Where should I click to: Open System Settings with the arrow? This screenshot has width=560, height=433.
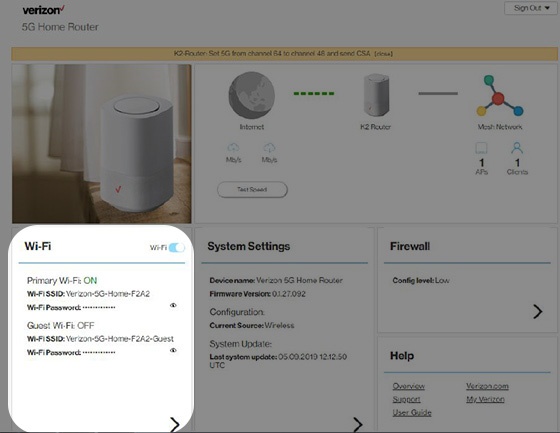(358, 424)
